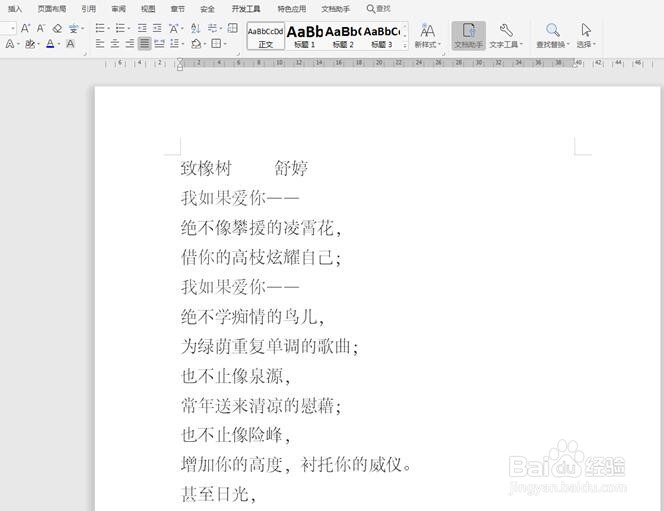This screenshot has height=511, width=664.
Task: Open the 页面布局 tab
Action: pos(52,9)
